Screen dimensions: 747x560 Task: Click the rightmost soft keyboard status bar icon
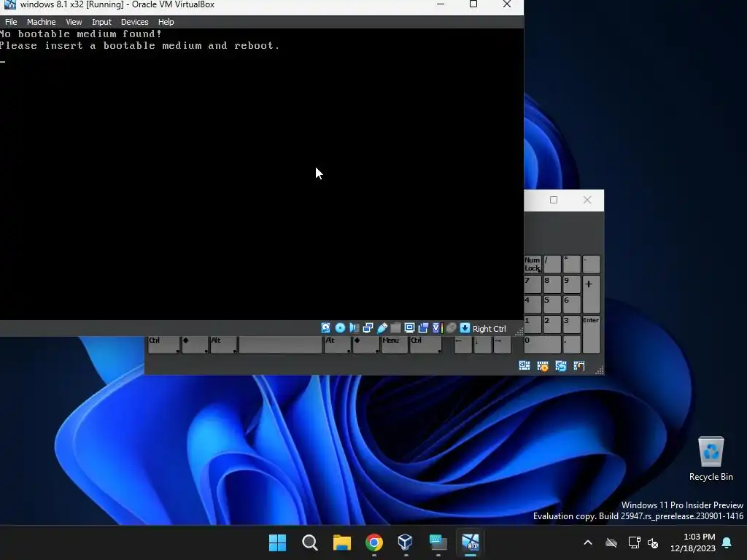(x=578, y=366)
